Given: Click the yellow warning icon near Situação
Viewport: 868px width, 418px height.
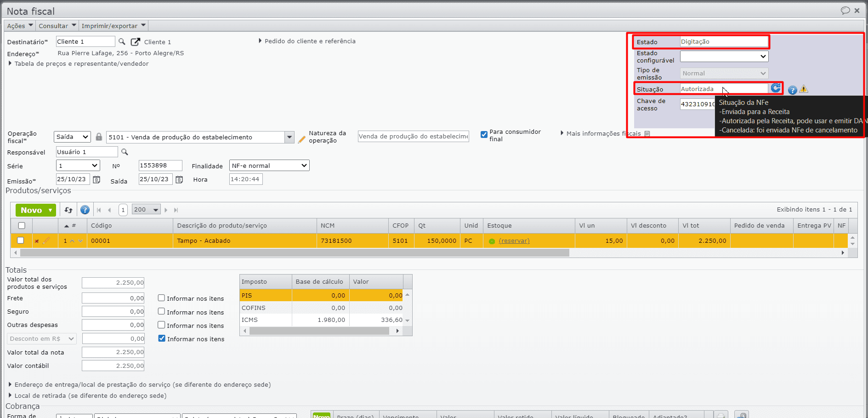Looking at the screenshot, I should tap(804, 89).
